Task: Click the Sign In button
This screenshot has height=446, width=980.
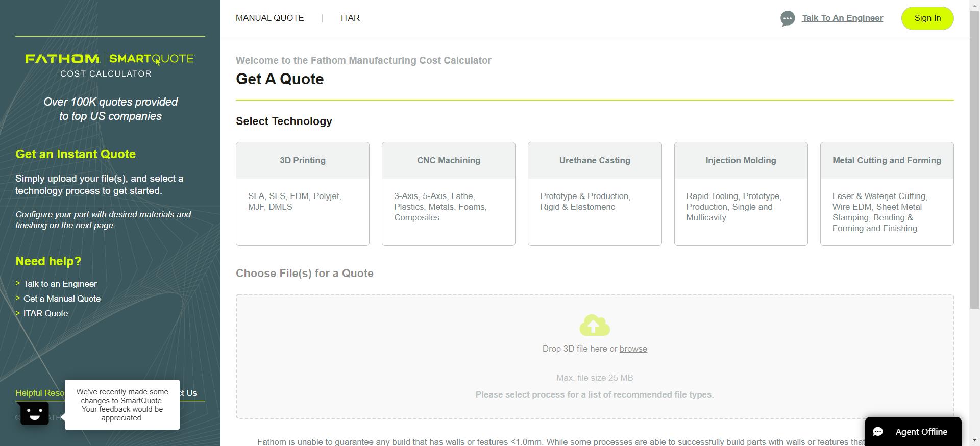Action: 927,18
